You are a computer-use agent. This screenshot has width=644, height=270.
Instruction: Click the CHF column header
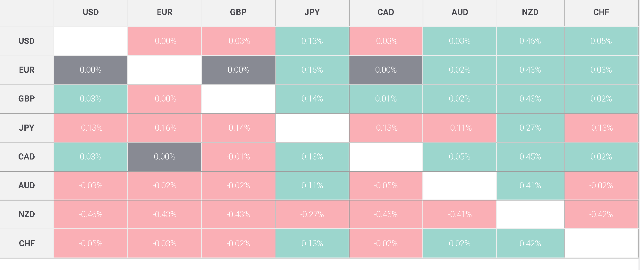[x=601, y=12]
